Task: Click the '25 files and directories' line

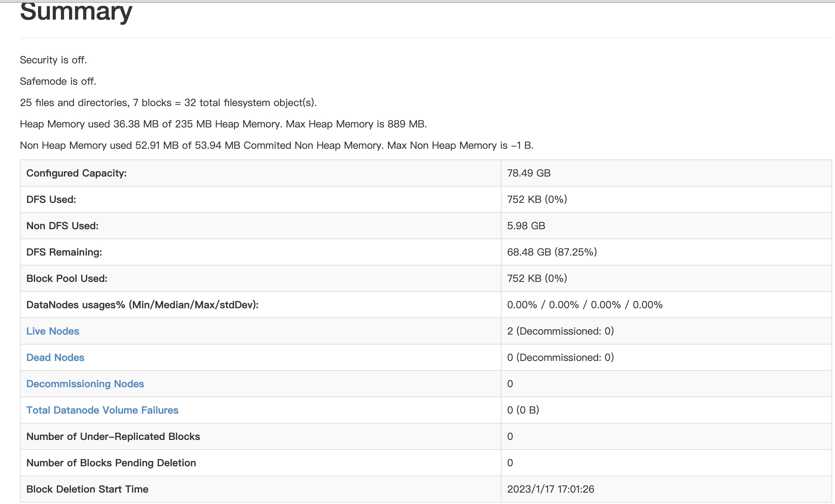Action: (168, 103)
